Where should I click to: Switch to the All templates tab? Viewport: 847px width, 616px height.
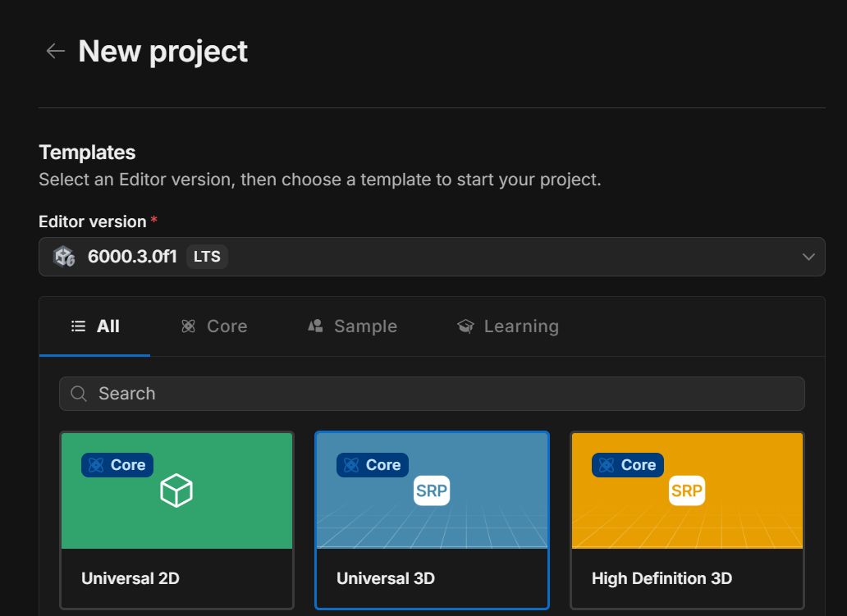95,326
